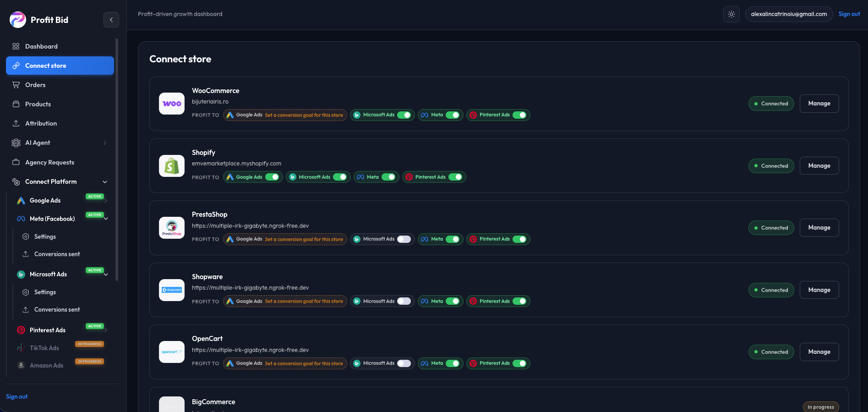Screen dimensions: 868x412
Task: Click the top-right Sign out link
Action: pos(849,14)
